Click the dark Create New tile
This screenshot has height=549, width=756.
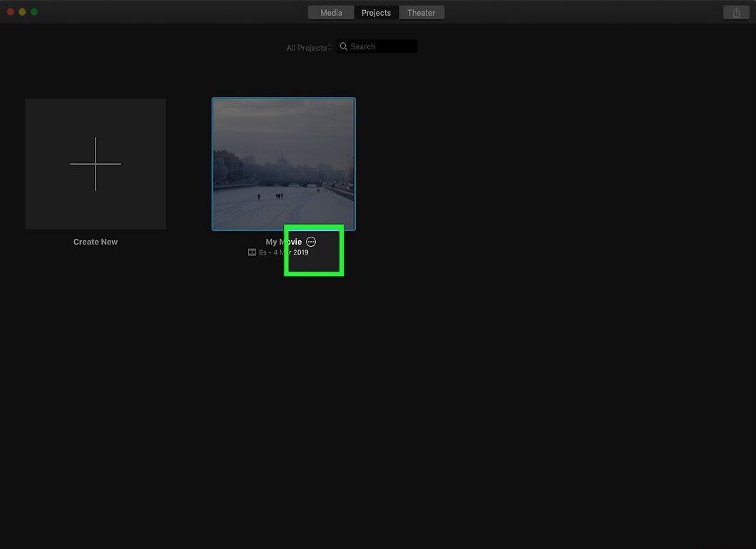[x=96, y=164]
